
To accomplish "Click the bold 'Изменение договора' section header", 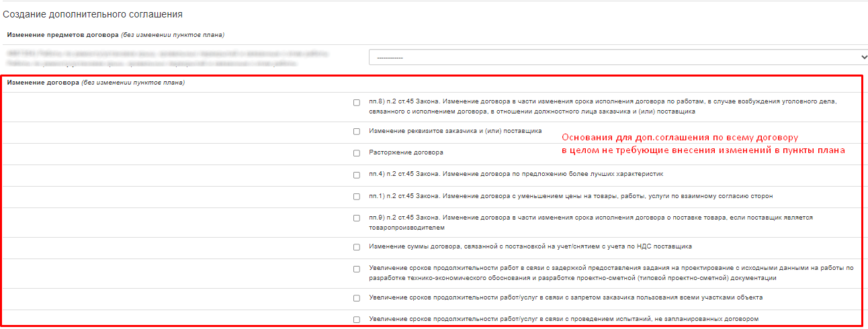I will click(43, 83).
